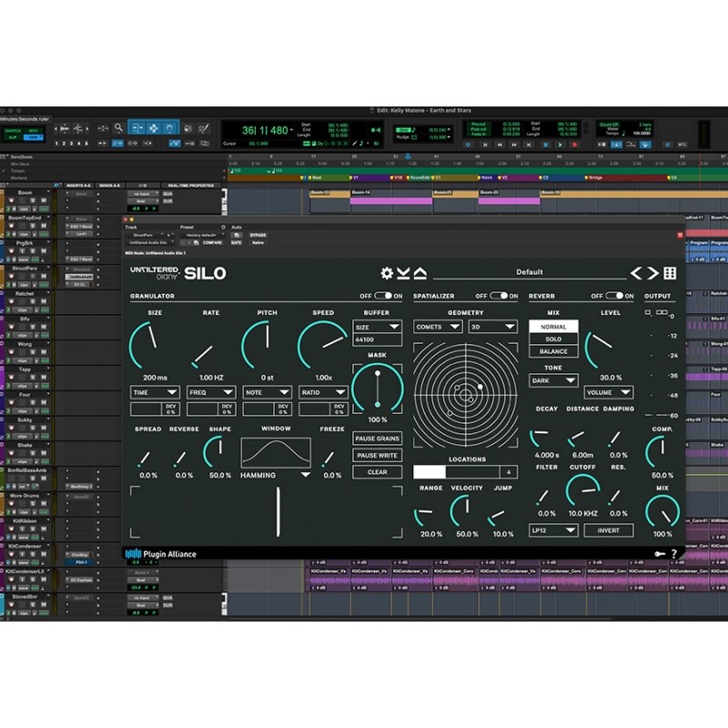Screen dimensions: 728x728
Task: Open the size TIME dropdown
Action: pyautogui.click(x=155, y=392)
